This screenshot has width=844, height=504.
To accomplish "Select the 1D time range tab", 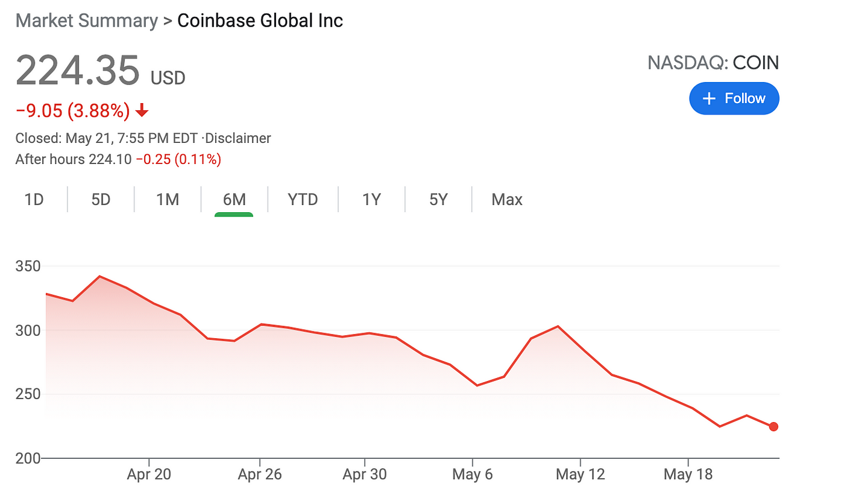I will coord(34,200).
